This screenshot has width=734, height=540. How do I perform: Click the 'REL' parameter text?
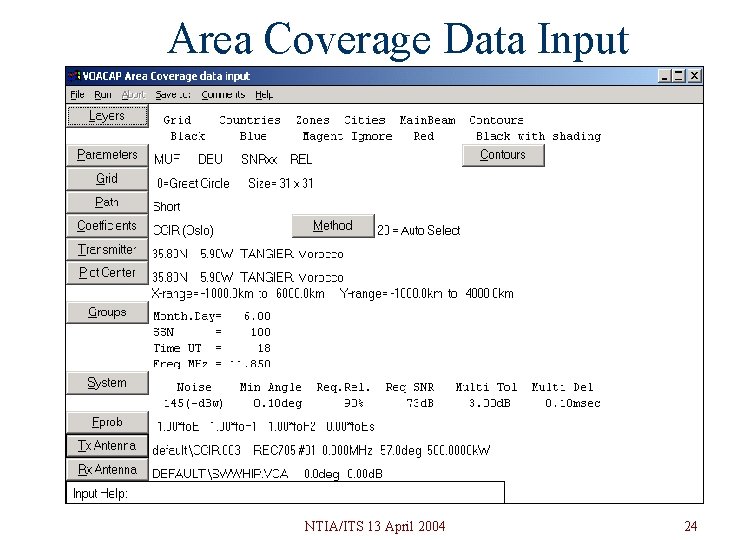click(301, 160)
